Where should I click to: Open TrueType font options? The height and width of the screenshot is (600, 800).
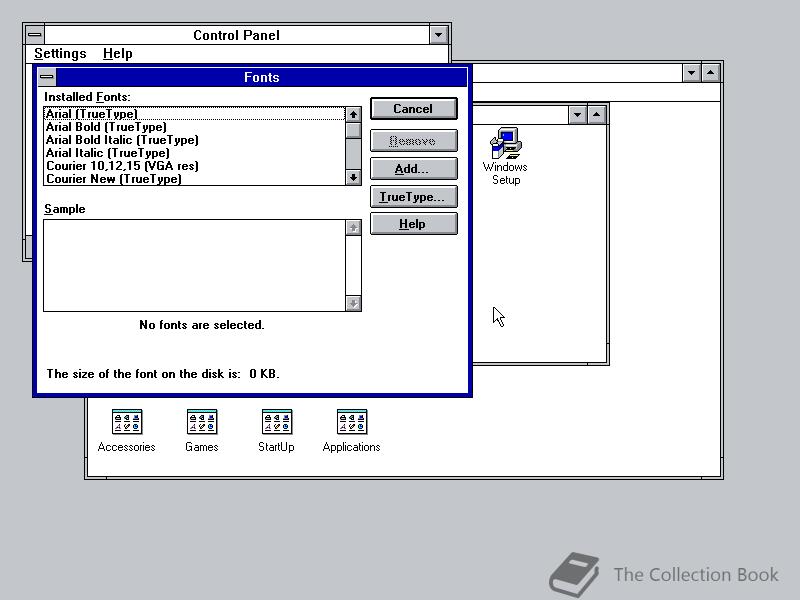[413, 196]
